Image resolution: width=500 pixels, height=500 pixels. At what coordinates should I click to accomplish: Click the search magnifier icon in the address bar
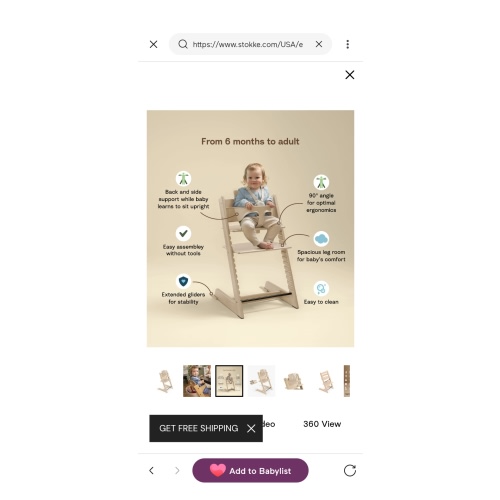(183, 44)
